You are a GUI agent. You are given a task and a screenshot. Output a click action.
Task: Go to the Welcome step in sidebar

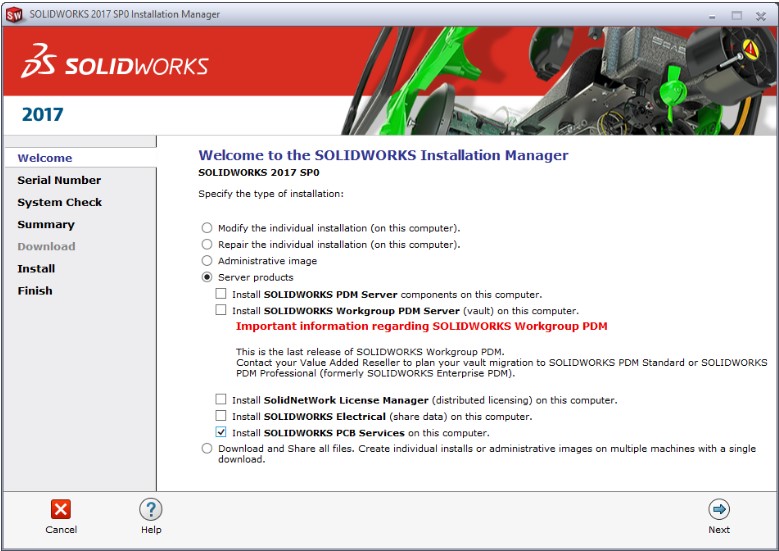pos(45,158)
